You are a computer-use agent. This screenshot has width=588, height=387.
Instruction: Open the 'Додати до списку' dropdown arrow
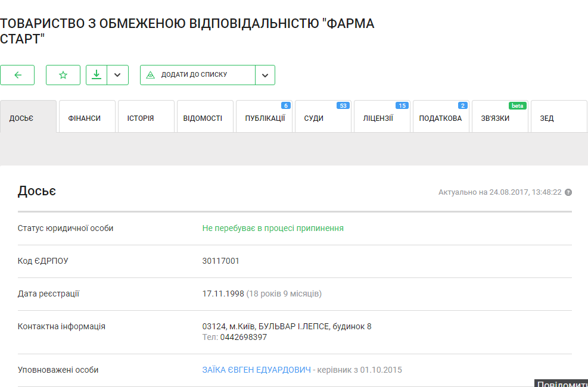pos(265,75)
